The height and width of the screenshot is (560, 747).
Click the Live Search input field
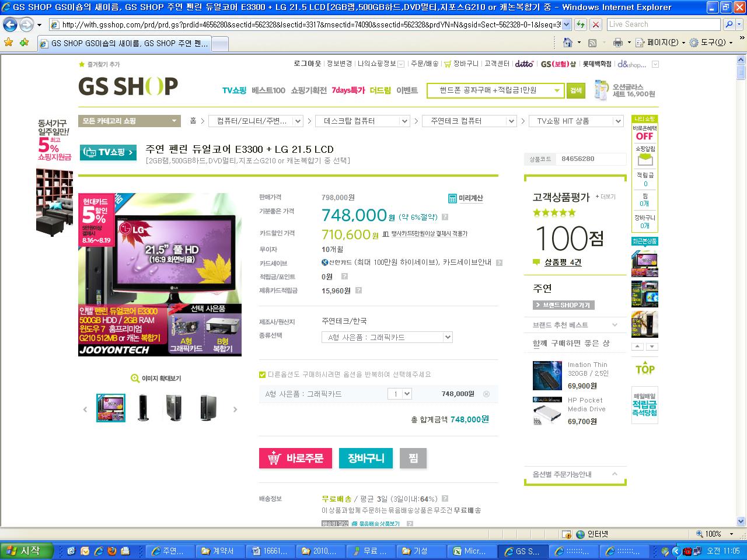[x=663, y=24]
